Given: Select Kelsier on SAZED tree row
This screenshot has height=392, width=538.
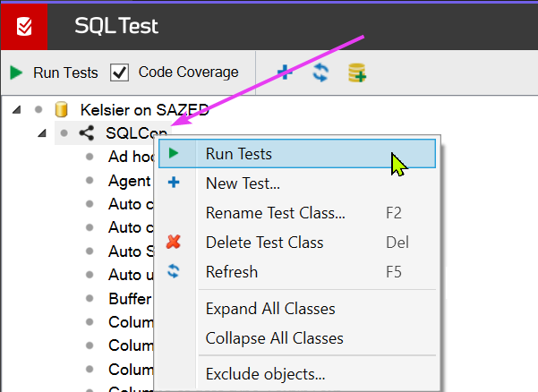Looking at the screenshot, I should [144, 110].
